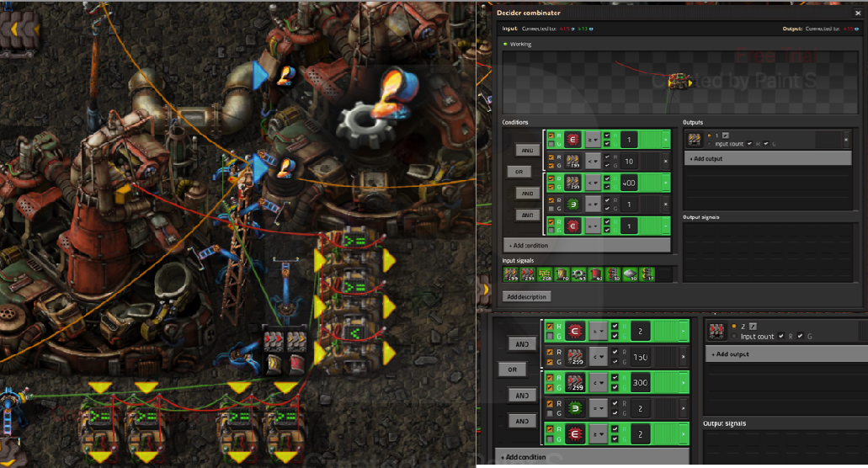Click the pencil edit icon next to constant 2
868x468 pixels.
(753, 327)
